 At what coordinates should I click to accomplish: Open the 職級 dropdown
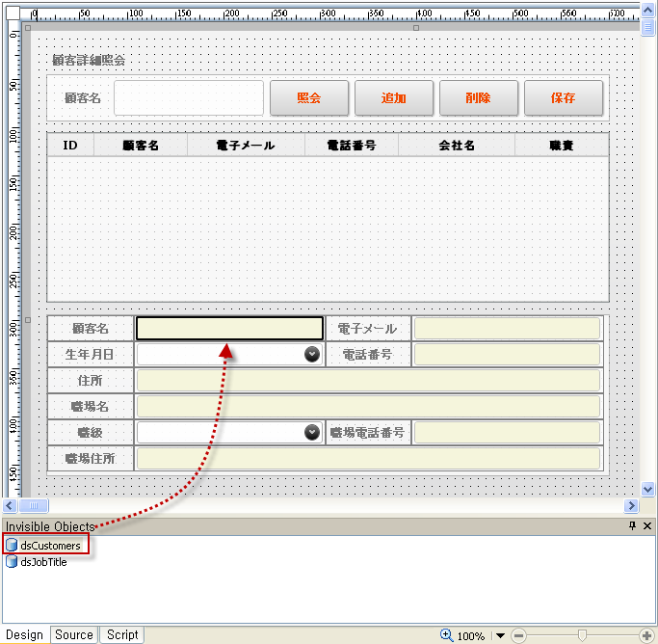311,433
